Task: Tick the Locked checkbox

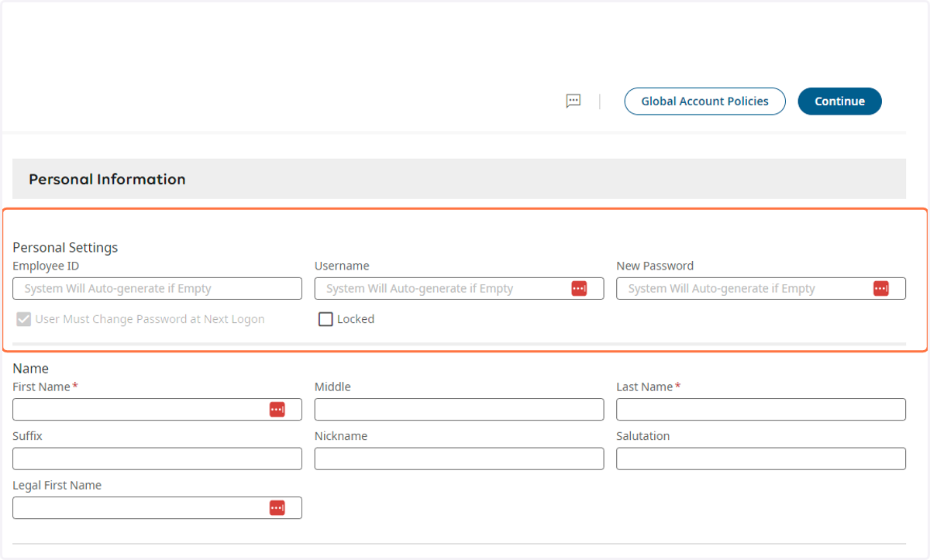Action: coord(325,319)
